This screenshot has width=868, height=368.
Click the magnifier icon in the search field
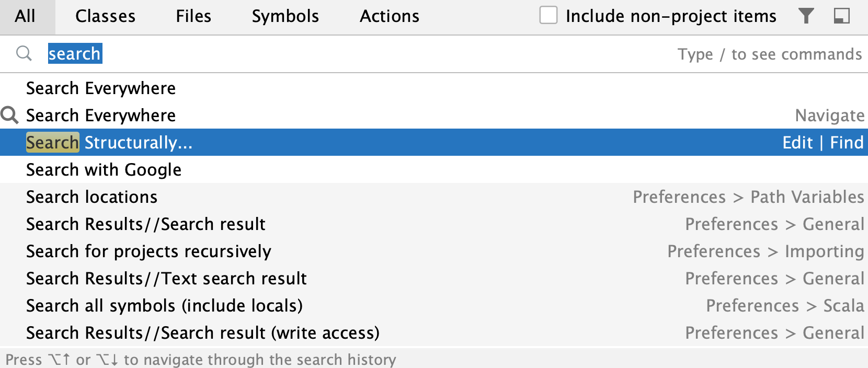point(24,53)
